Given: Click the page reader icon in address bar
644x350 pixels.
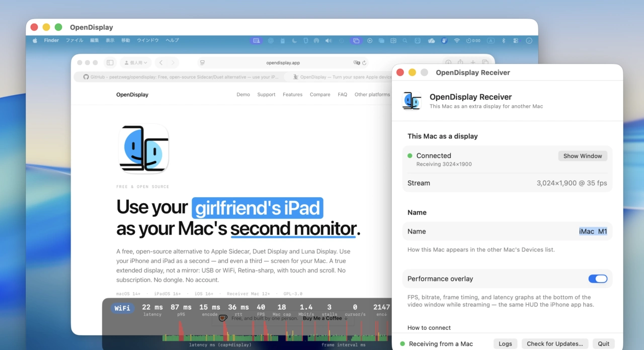Looking at the screenshot, I should click(x=202, y=63).
